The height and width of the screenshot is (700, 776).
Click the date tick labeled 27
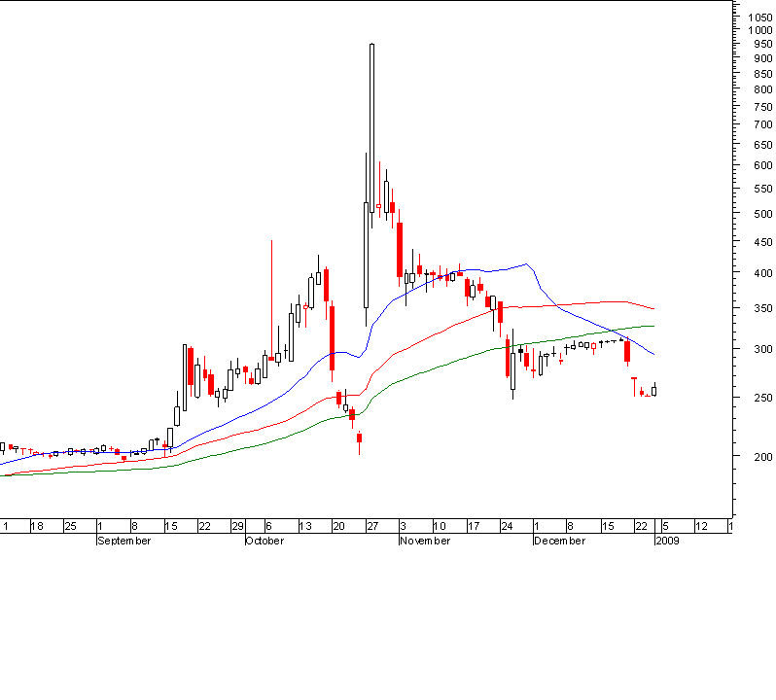[372, 526]
